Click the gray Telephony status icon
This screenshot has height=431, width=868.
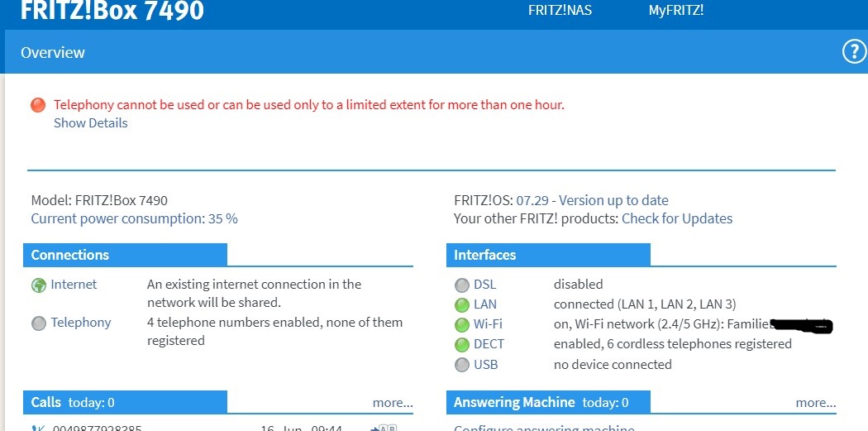point(38,323)
